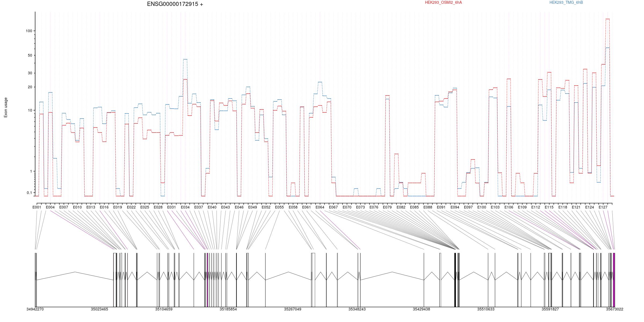Click exon label E100

(x=482, y=207)
